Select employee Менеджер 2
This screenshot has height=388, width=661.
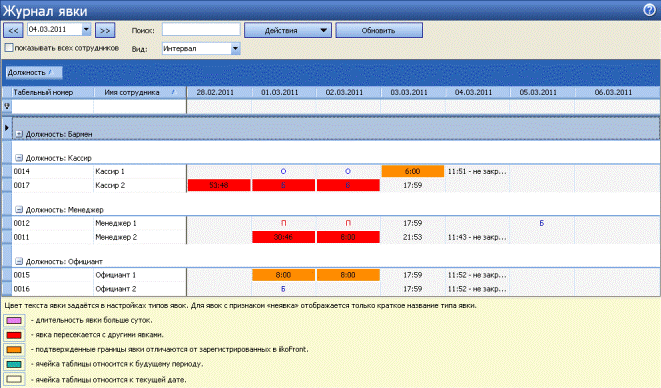click(x=140, y=237)
